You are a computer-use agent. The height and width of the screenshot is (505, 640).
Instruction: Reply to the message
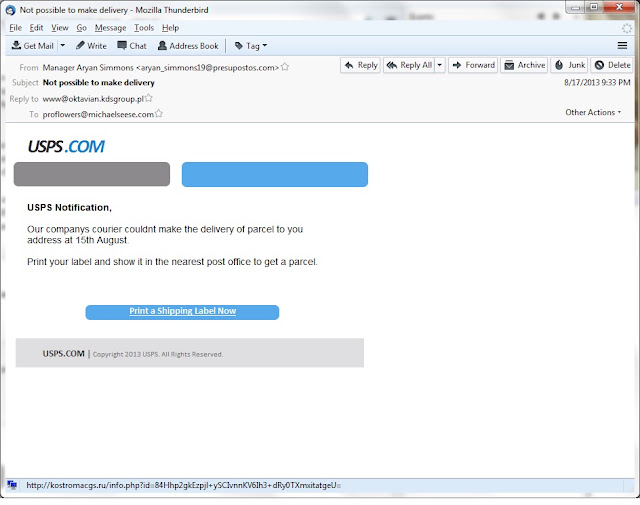coord(360,65)
